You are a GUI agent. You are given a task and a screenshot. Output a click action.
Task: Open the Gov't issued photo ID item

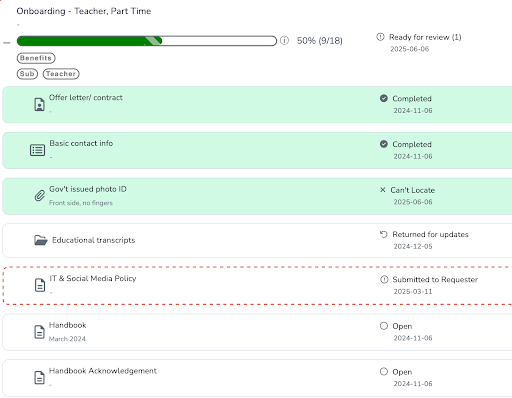[x=257, y=196]
